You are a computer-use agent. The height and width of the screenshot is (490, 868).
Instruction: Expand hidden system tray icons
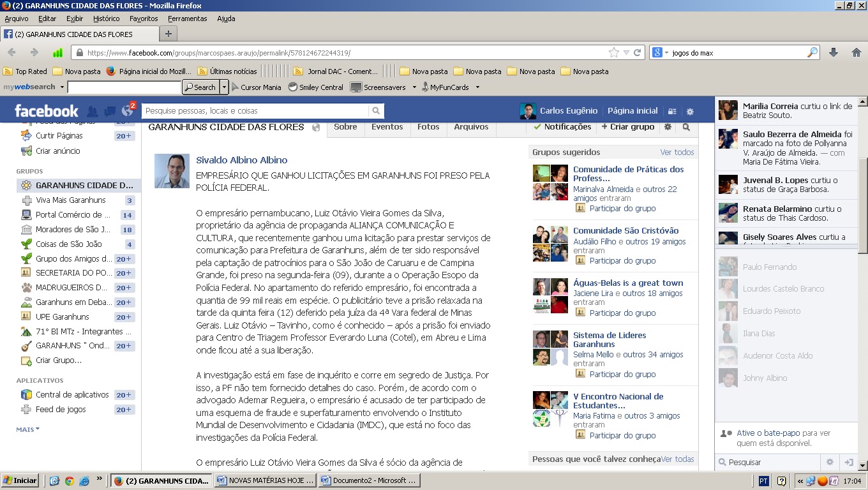pyautogui.click(x=801, y=481)
